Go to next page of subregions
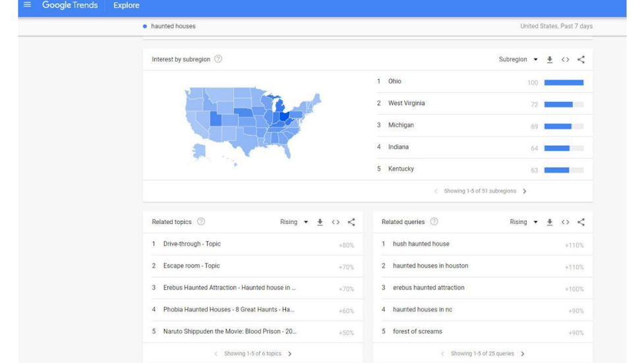644x363 pixels. [x=525, y=191]
